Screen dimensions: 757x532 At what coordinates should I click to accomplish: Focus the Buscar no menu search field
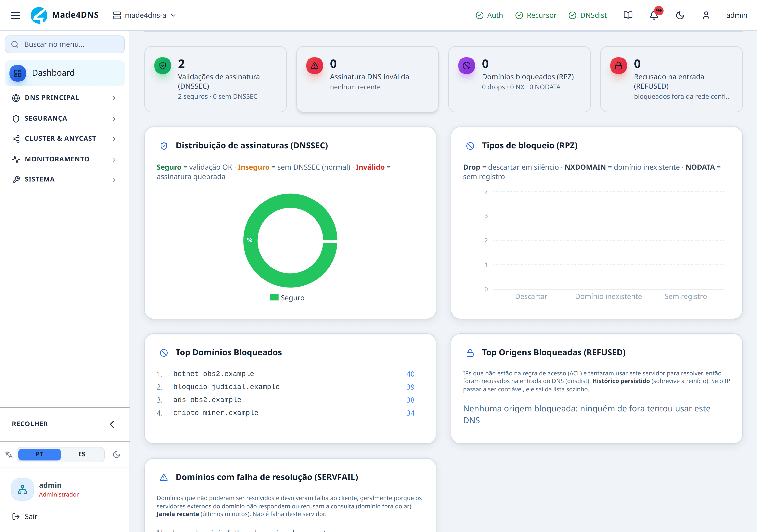point(65,44)
